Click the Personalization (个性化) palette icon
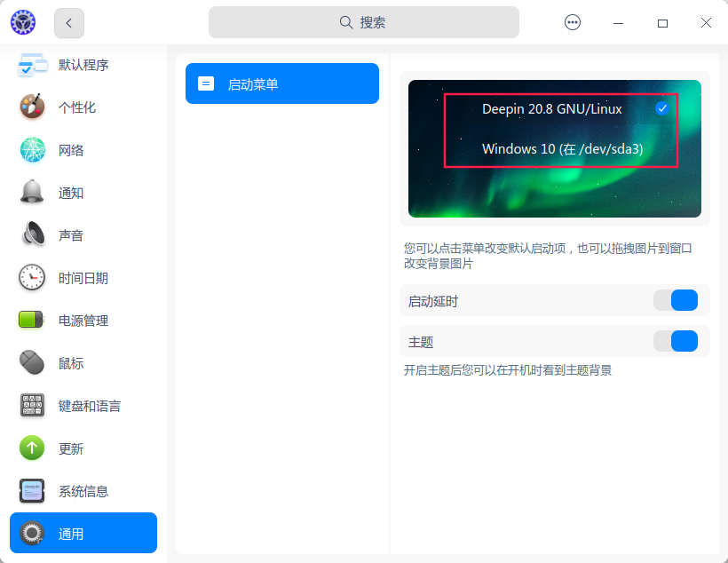The height and width of the screenshot is (563, 728). [x=32, y=107]
